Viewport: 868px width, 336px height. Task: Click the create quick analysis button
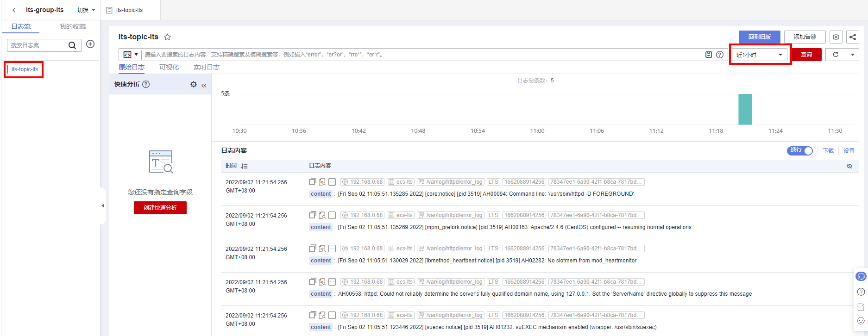coord(160,208)
